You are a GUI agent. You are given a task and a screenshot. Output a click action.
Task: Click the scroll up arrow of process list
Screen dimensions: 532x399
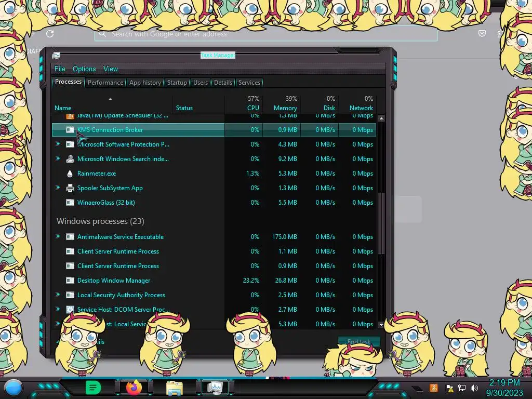coord(381,118)
